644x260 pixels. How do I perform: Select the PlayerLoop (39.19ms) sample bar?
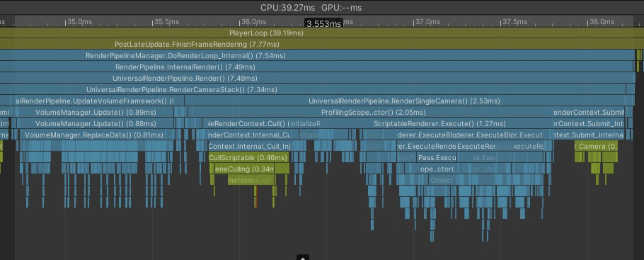pos(322,33)
